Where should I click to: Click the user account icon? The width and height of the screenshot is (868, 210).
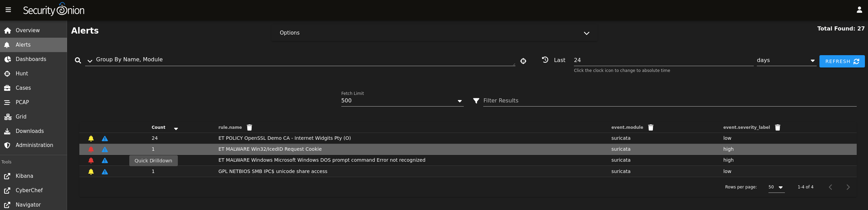pyautogui.click(x=859, y=10)
